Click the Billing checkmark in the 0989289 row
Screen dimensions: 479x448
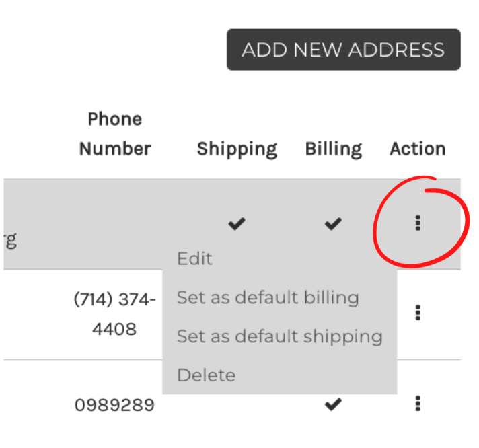click(333, 404)
